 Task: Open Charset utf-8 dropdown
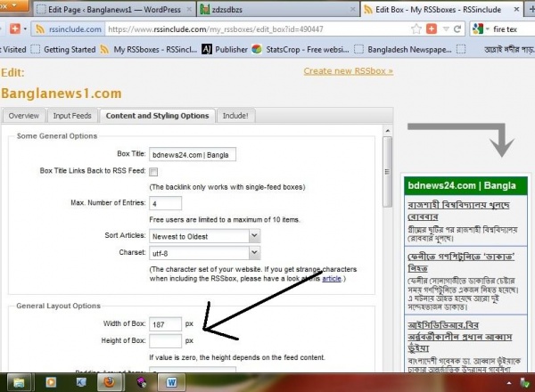(x=205, y=253)
